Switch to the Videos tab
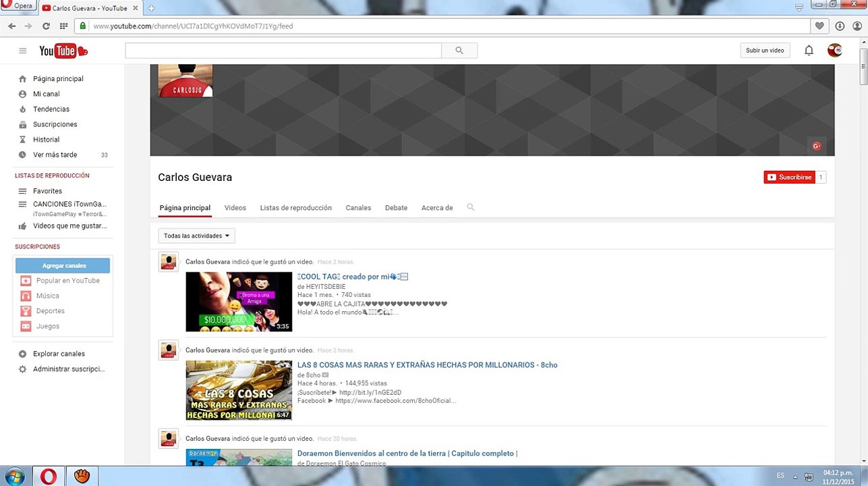Screen dimensions: 868x486 pos(235,208)
